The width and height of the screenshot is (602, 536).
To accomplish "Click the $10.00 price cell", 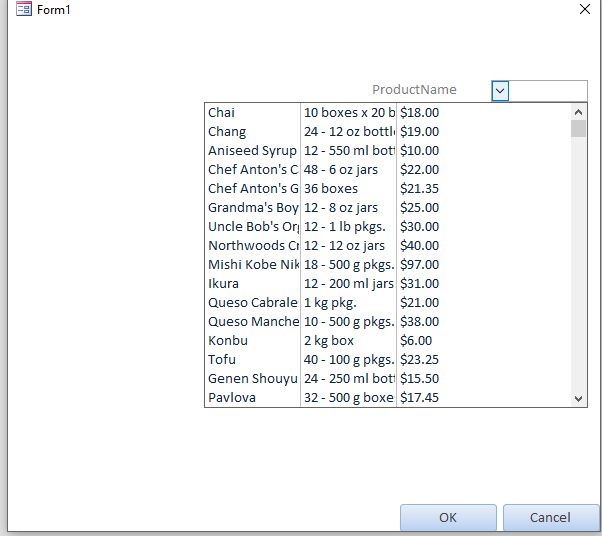I will pos(419,151).
